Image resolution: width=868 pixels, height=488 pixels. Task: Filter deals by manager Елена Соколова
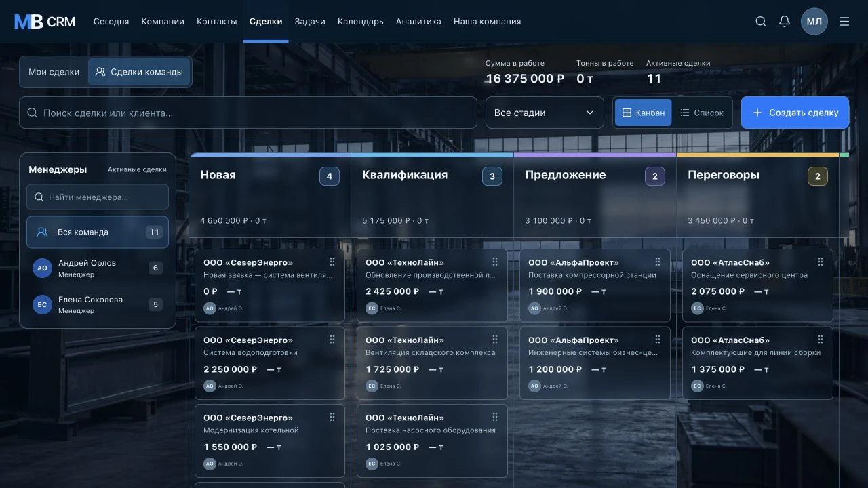[98, 305]
